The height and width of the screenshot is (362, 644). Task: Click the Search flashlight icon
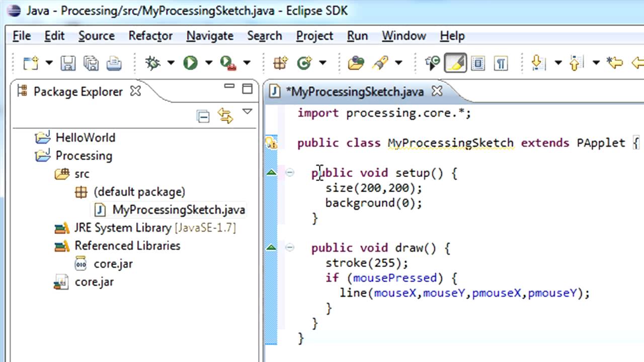tap(380, 63)
